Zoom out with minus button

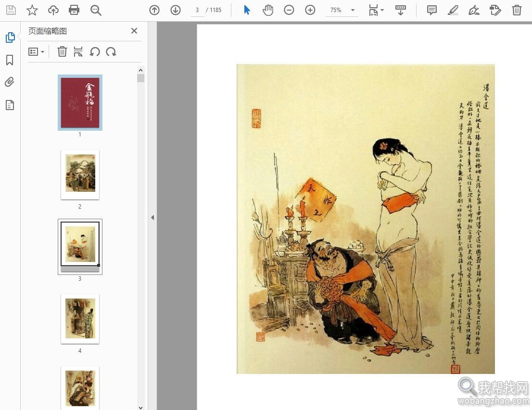(x=289, y=10)
